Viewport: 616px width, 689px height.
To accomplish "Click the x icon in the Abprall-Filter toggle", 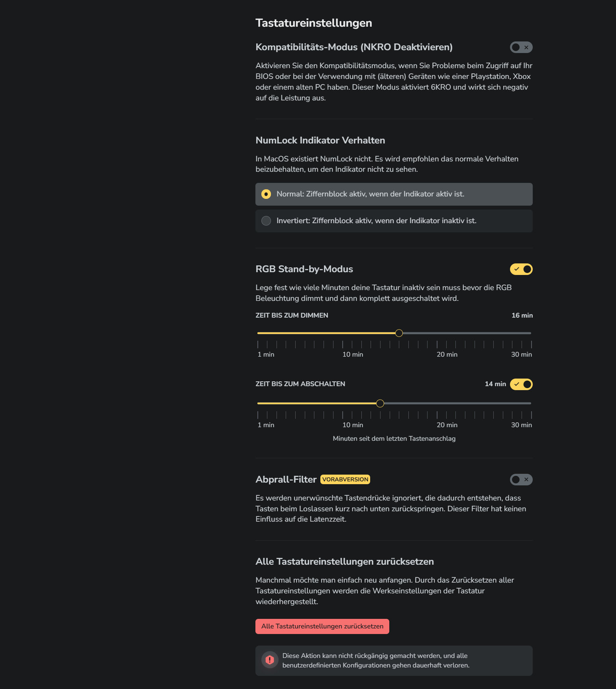I will tap(526, 479).
